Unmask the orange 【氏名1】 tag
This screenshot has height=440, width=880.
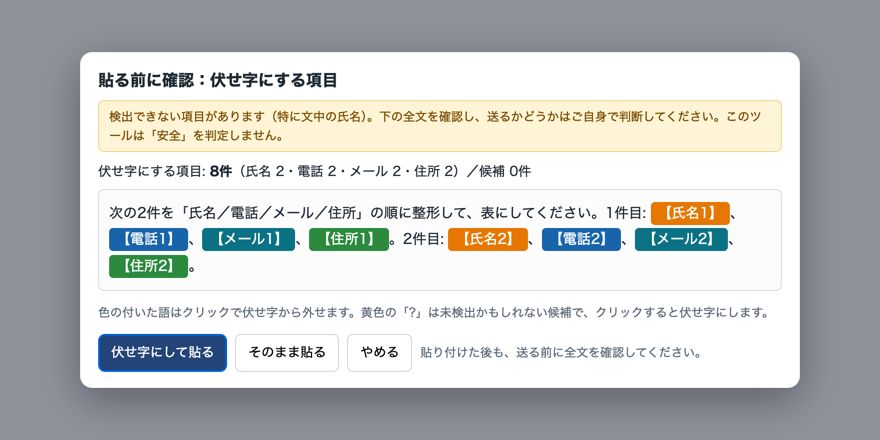pyautogui.click(x=690, y=213)
